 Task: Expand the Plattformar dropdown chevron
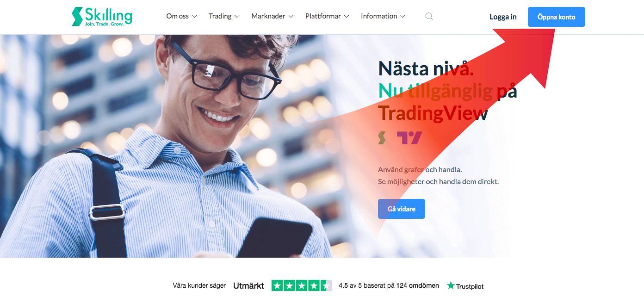click(347, 17)
